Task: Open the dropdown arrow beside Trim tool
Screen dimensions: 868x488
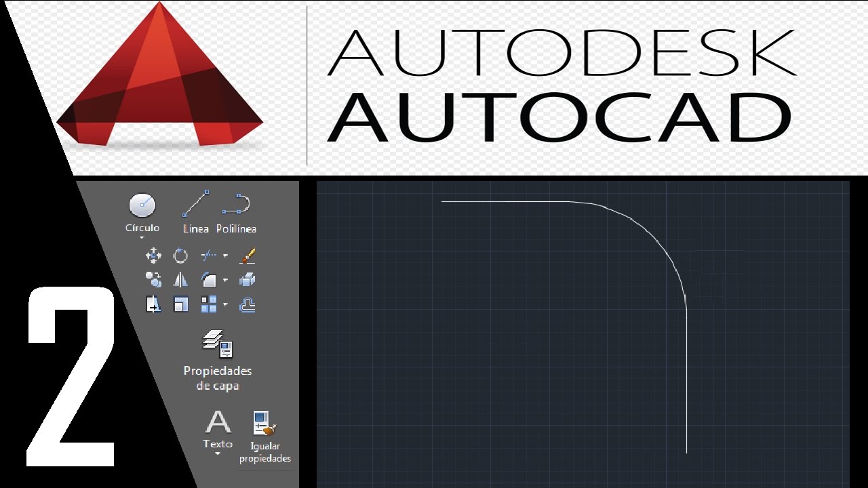Action: pos(225,256)
